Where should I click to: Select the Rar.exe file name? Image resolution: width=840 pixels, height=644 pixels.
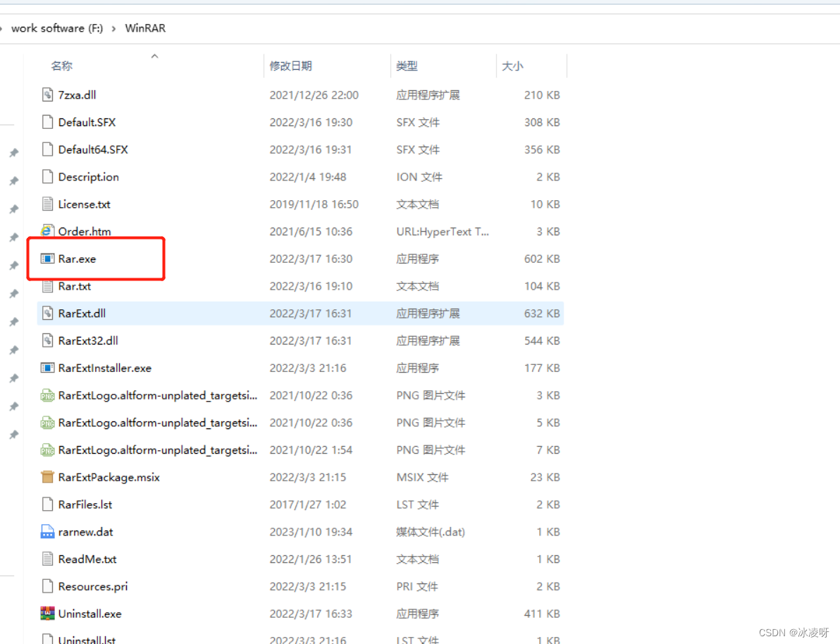77,259
